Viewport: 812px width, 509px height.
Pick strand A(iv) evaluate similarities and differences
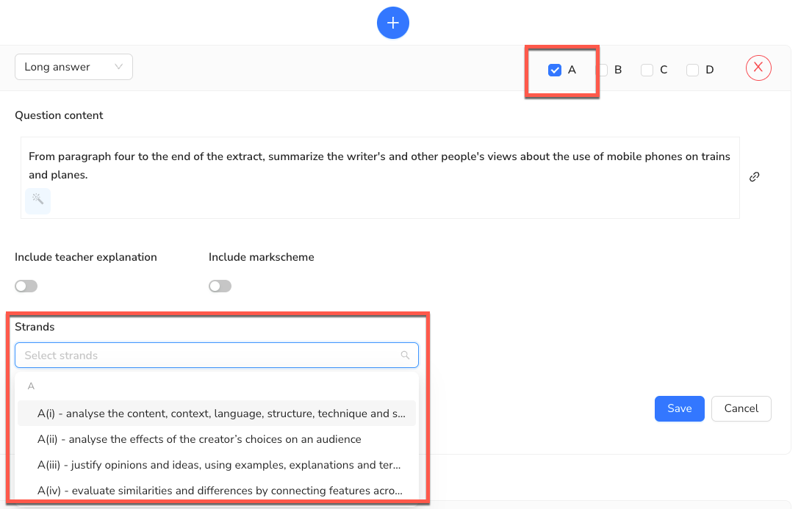(x=220, y=491)
